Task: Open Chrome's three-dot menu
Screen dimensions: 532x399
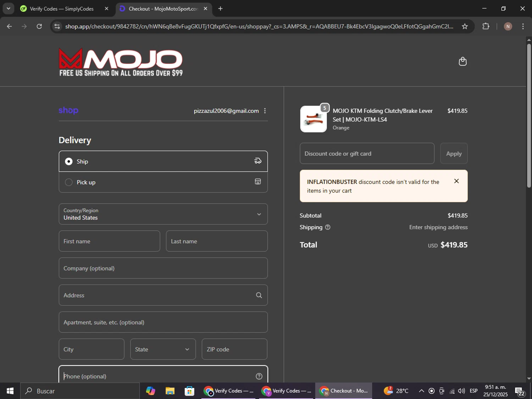Action: pyautogui.click(x=523, y=26)
